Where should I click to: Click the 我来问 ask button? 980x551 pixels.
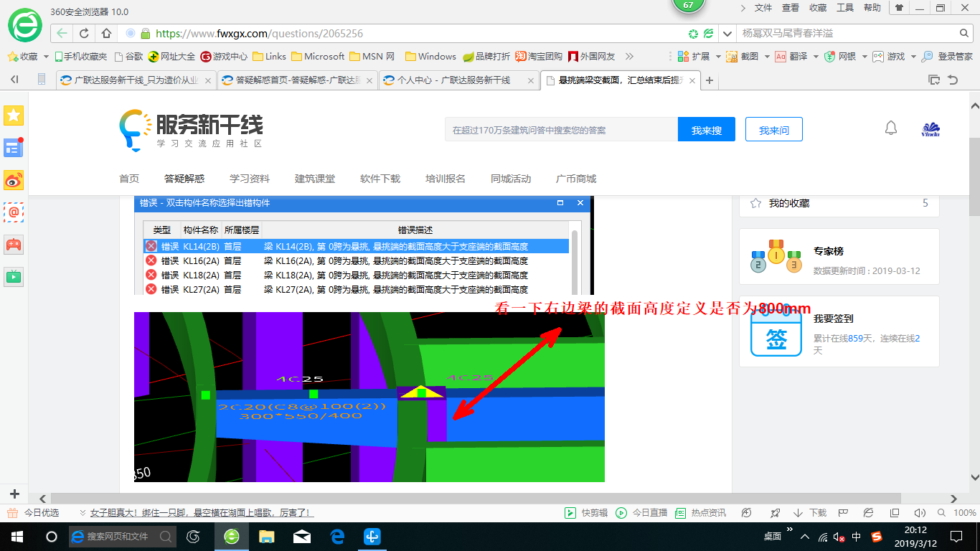(774, 130)
